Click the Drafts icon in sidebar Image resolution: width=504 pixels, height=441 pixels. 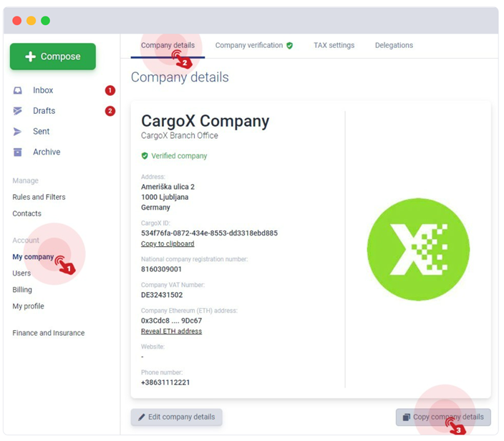18,111
